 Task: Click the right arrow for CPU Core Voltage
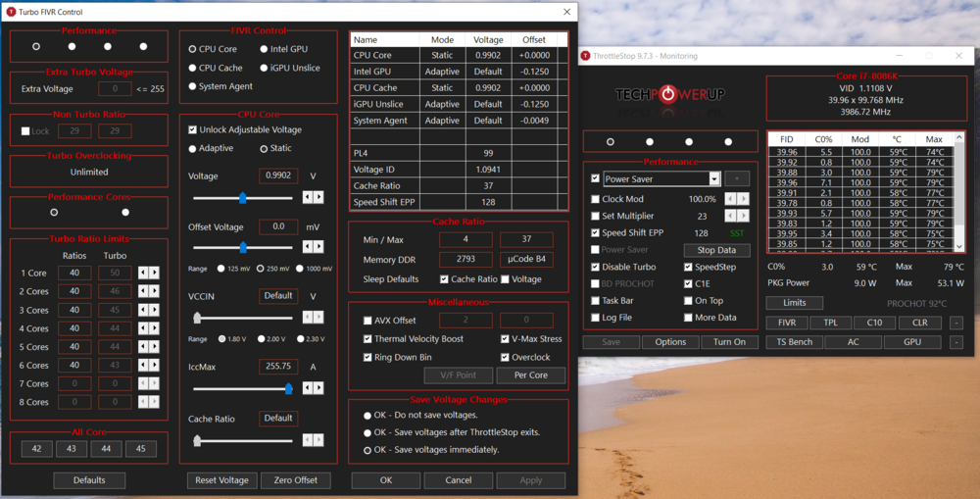click(318, 197)
